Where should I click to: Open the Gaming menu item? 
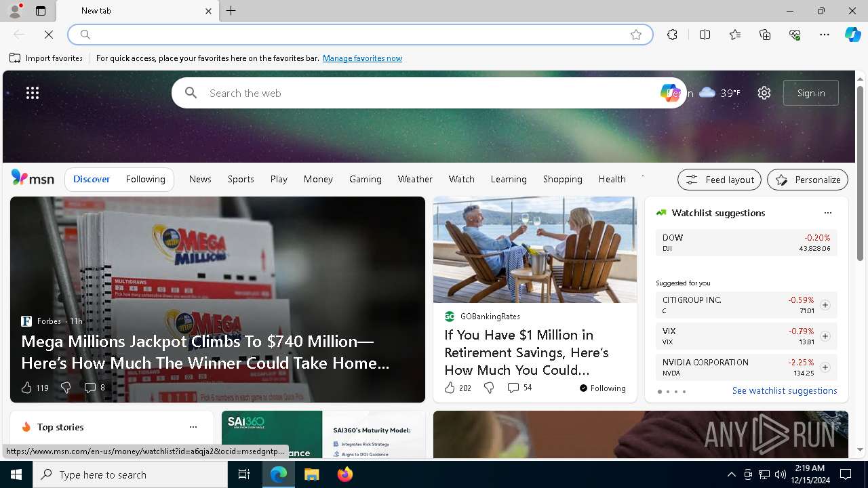[x=366, y=179]
